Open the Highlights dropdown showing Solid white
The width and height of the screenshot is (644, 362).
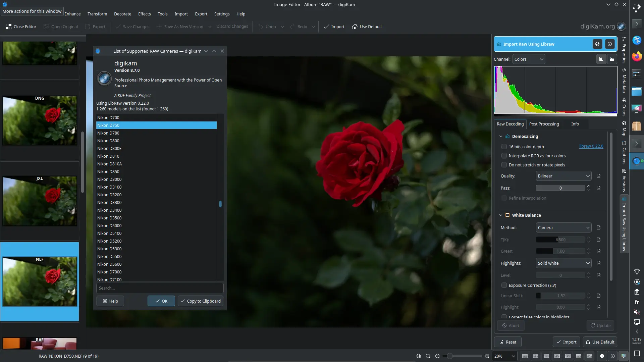click(563, 263)
